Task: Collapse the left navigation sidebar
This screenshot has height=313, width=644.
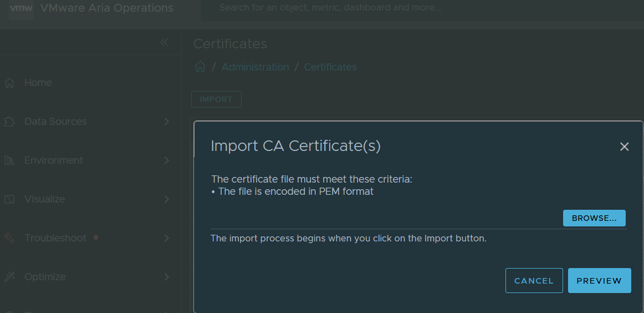Action: (x=164, y=42)
